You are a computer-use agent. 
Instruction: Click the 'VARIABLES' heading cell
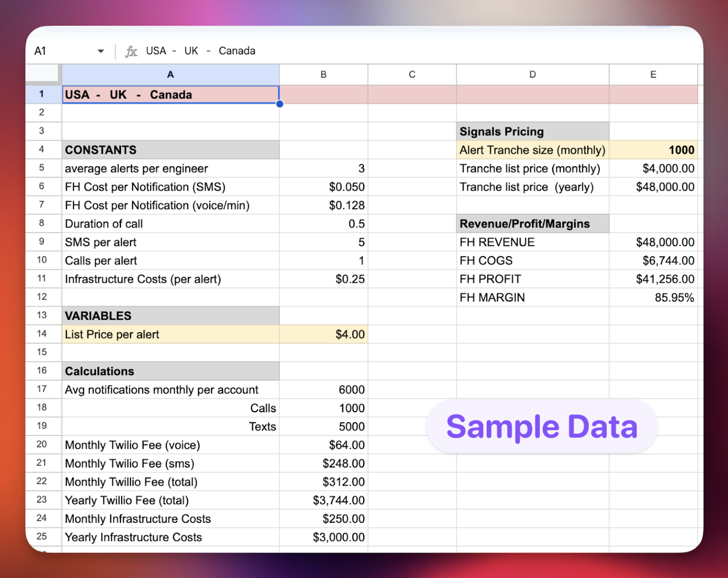click(171, 316)
